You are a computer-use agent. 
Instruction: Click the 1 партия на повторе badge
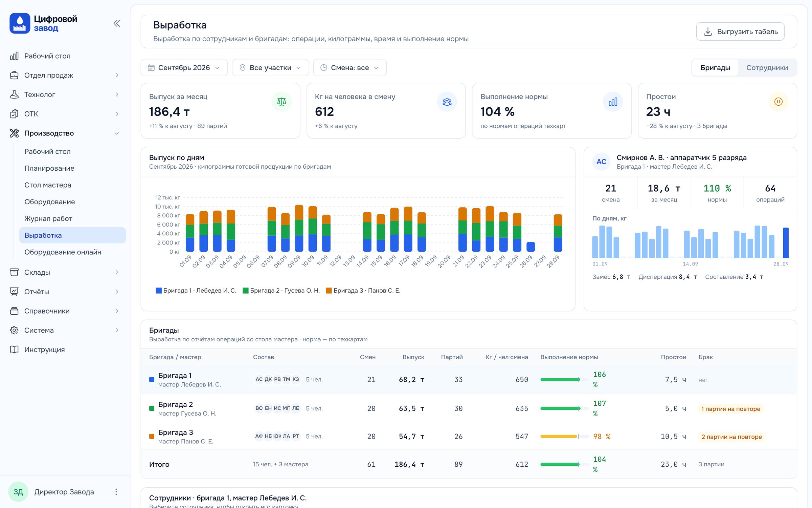click(731, 409)
